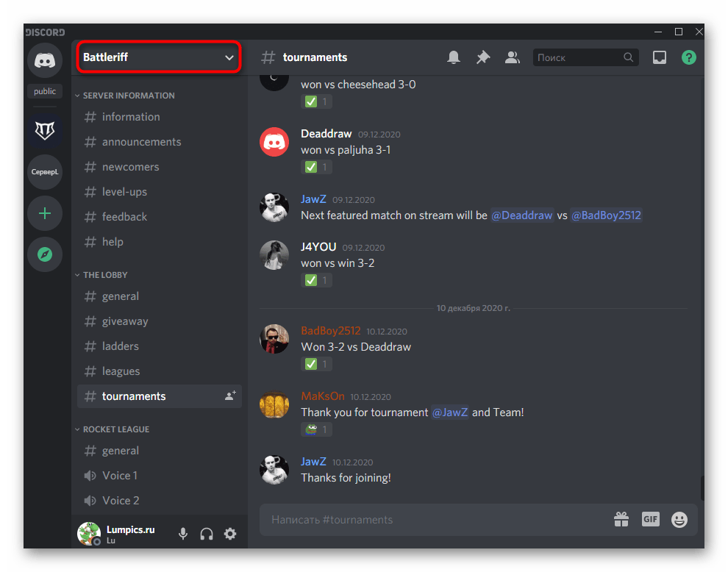
Task: Open ROCKET LEAGUE general channel
Action: (x=160, y=451)
